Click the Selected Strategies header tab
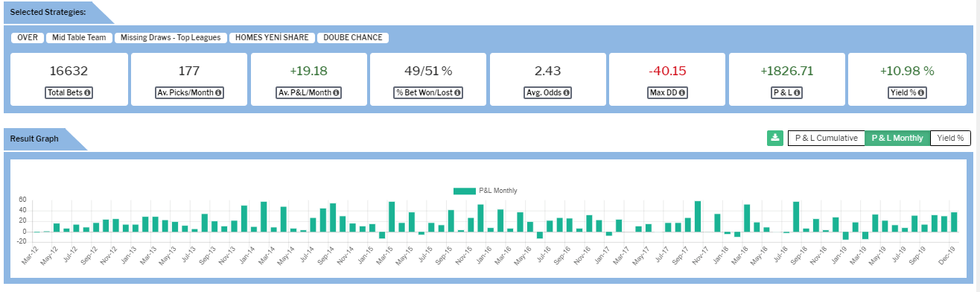The image size is (980, 292). (x=48, y=13)
